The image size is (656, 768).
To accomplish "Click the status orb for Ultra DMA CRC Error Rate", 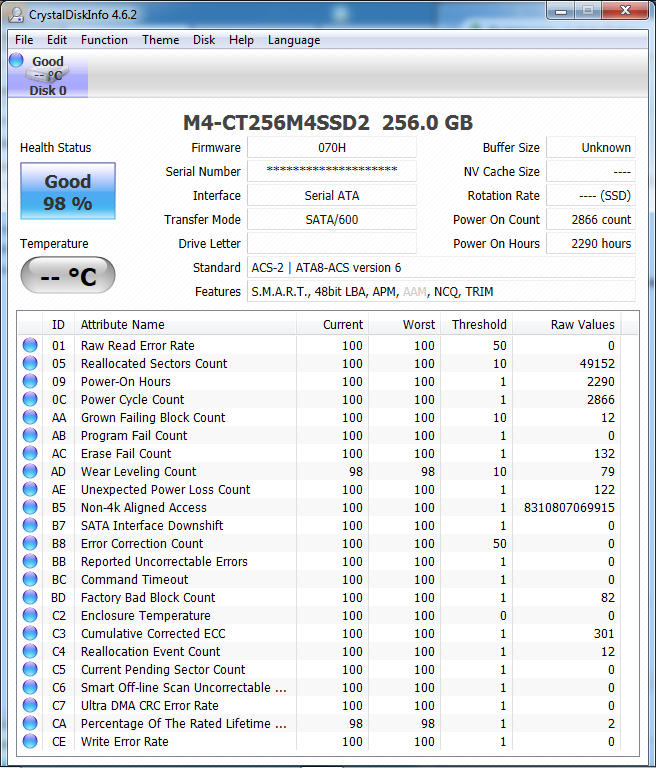I will pyautogui.click(x=30, y=705).
